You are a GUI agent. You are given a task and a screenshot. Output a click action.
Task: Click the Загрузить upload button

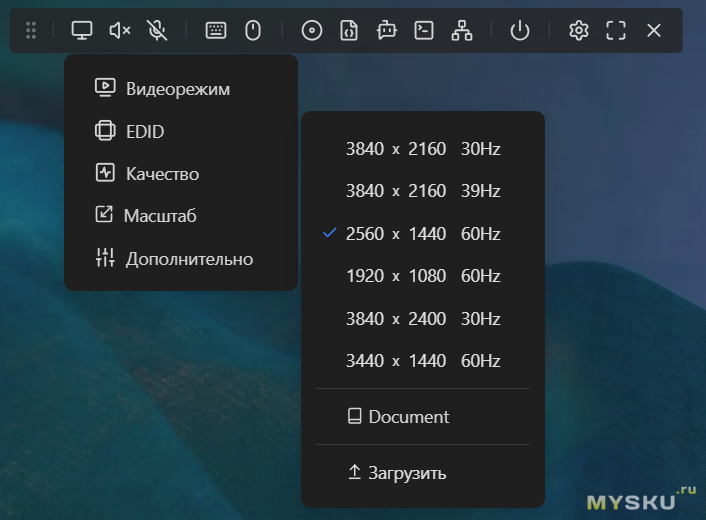pos(407,473)
